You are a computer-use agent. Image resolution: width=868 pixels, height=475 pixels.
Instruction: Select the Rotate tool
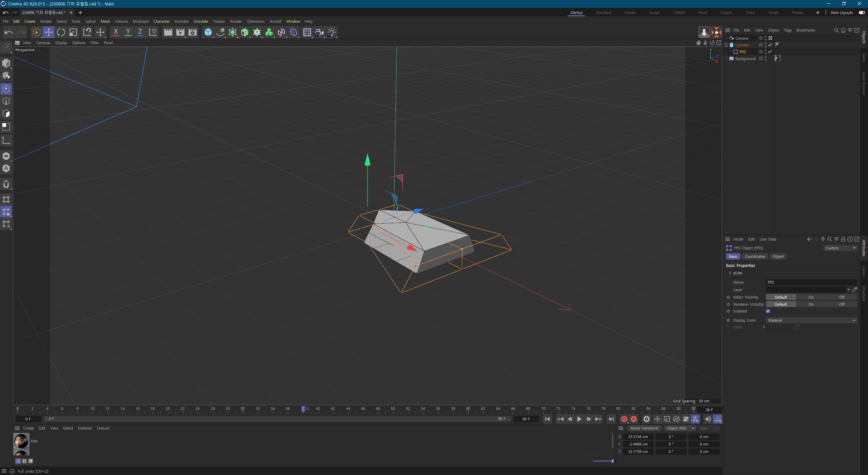pos(61,32)
